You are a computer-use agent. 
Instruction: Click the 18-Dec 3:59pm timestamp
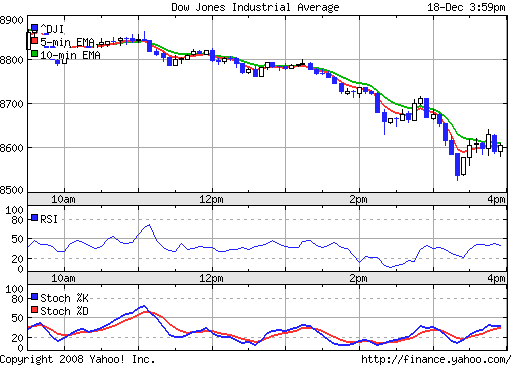point(466,7)
